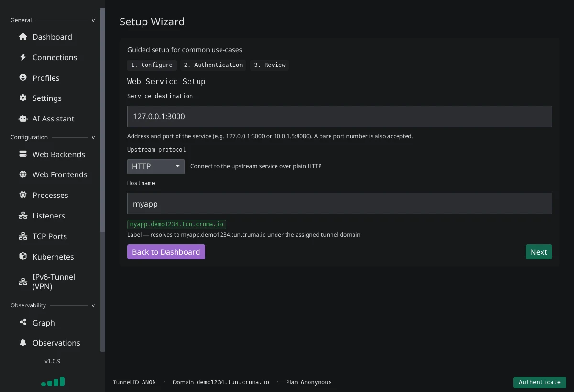Image resolution: width=574 pixels, height=392 pixels.
Task: Click the Observations bell icon
Action: (23, 342)
